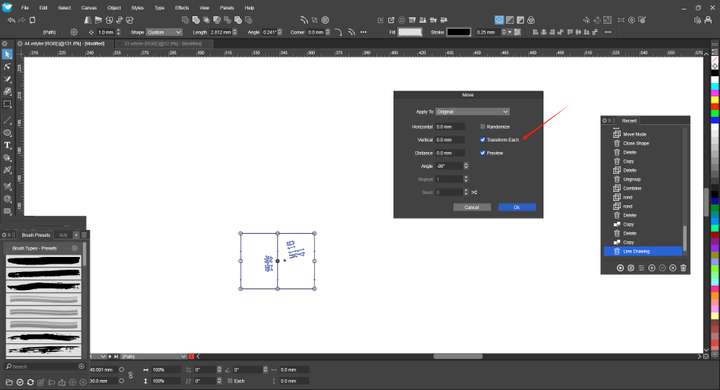This screenshot has width=720, height=390.
Task: Select the Text tool in left toolbox
Action: point(7,146)
